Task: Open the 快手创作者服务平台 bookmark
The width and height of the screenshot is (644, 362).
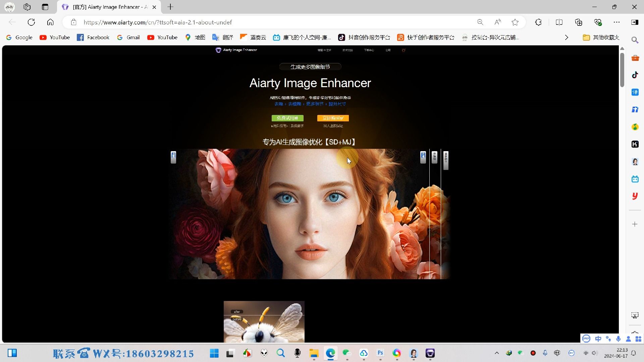Action: tap(426, 38)
